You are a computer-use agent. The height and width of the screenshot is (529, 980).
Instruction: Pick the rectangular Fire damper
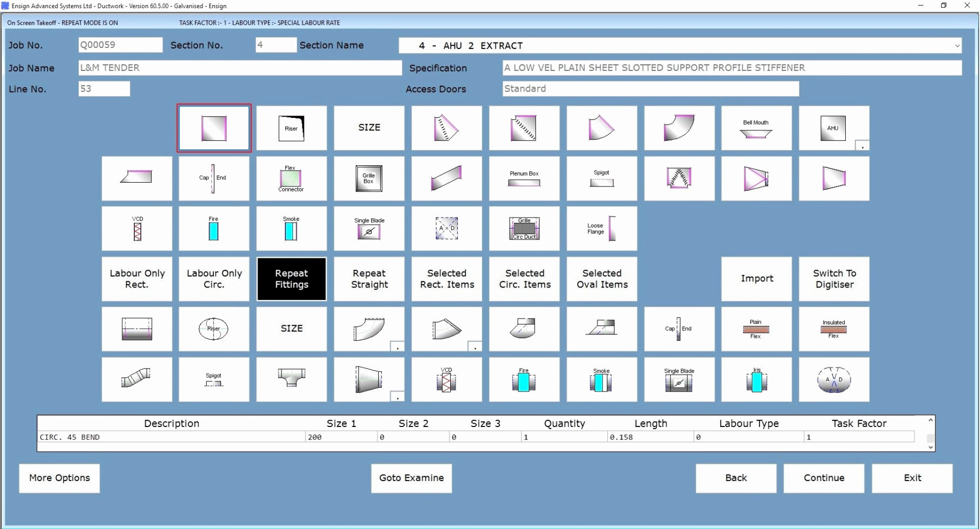coord(214,229)
